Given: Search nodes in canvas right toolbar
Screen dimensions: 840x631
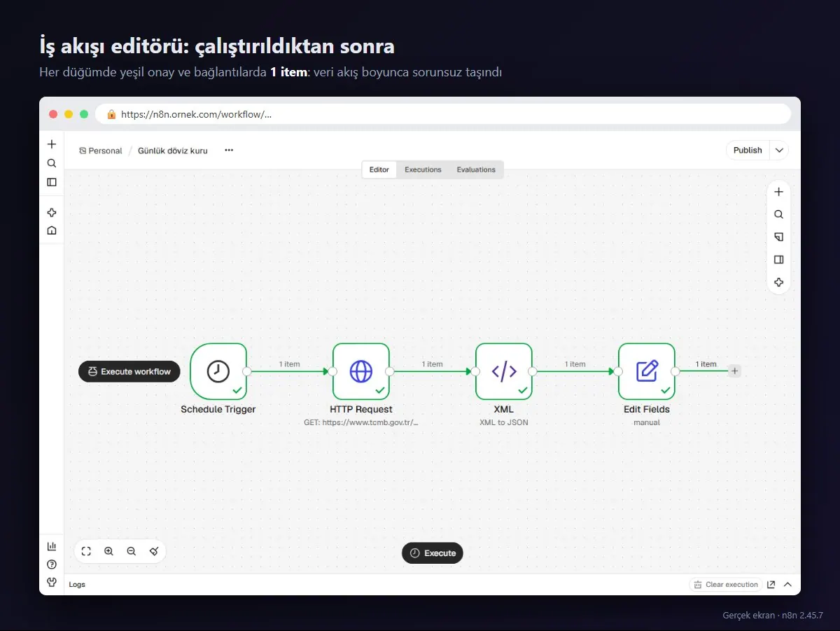Looking at the screenshot, I should 778,214.
